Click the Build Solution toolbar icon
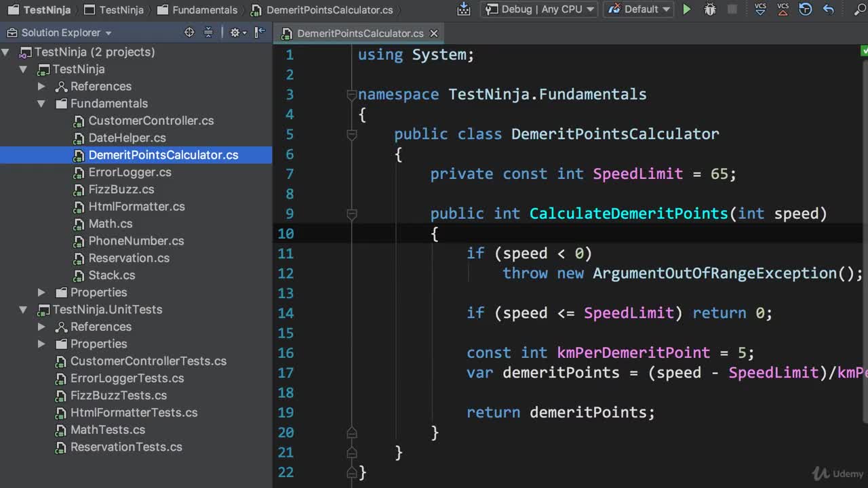868x488 pixels. (x=464, y=9)
